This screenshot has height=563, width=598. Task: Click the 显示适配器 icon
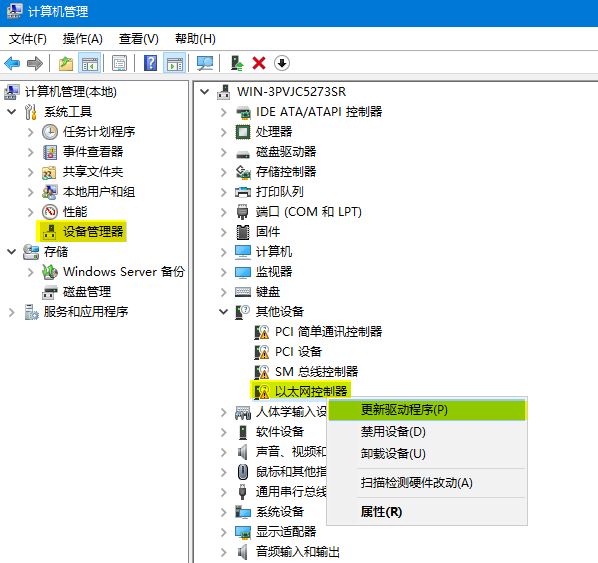[243, 532]
